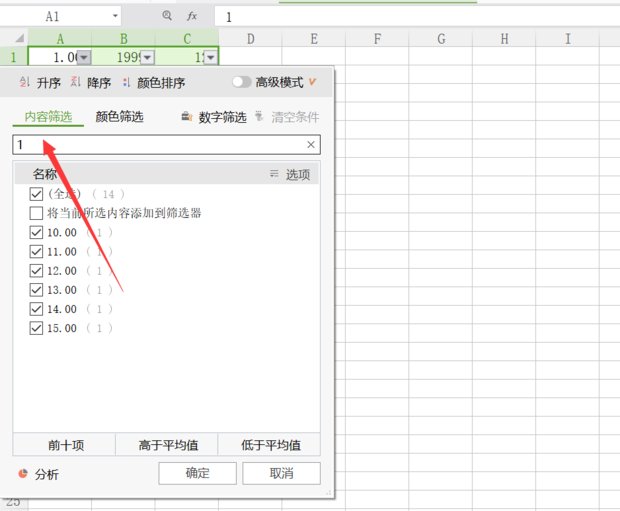The height and width of the screenshot is (511, 620).
Task: Select column C header
Action: tap(187, 39)
